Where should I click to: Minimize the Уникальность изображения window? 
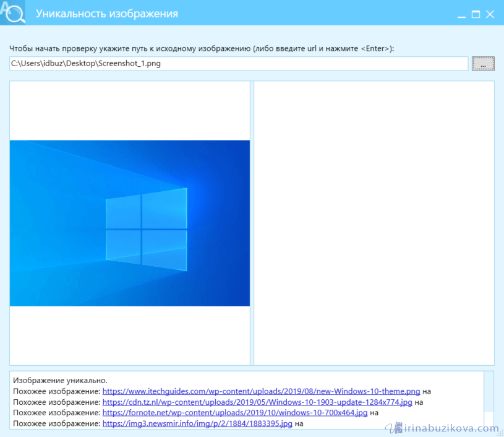461,14
